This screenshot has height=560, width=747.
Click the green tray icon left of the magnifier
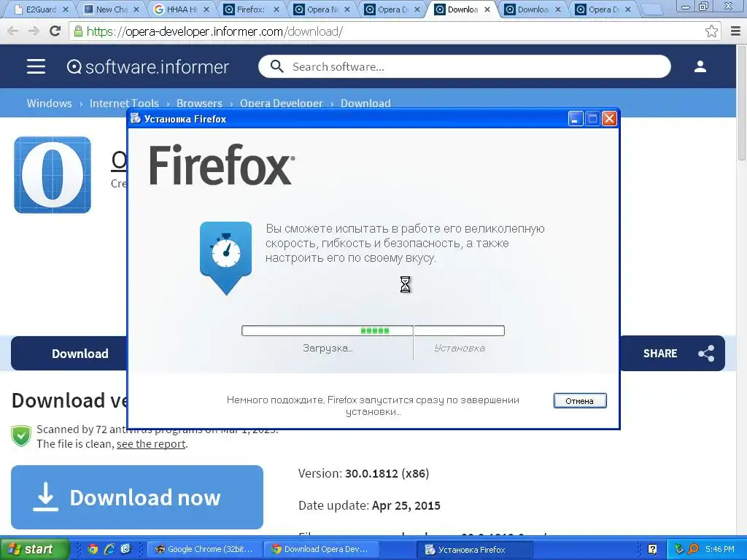click(679, 549)
